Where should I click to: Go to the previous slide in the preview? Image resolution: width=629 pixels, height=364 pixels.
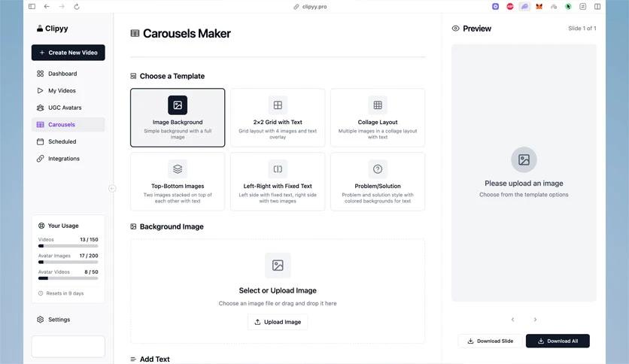click(513, 320)
